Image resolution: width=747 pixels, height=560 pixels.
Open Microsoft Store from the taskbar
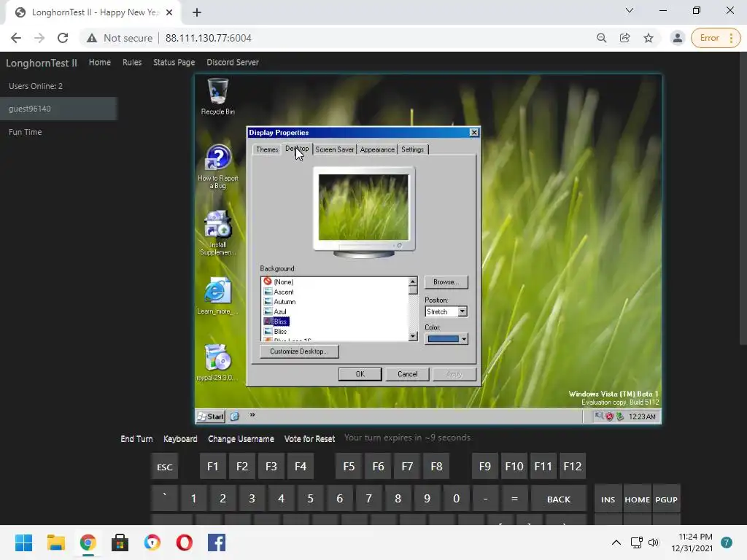[x=120, y=542]
